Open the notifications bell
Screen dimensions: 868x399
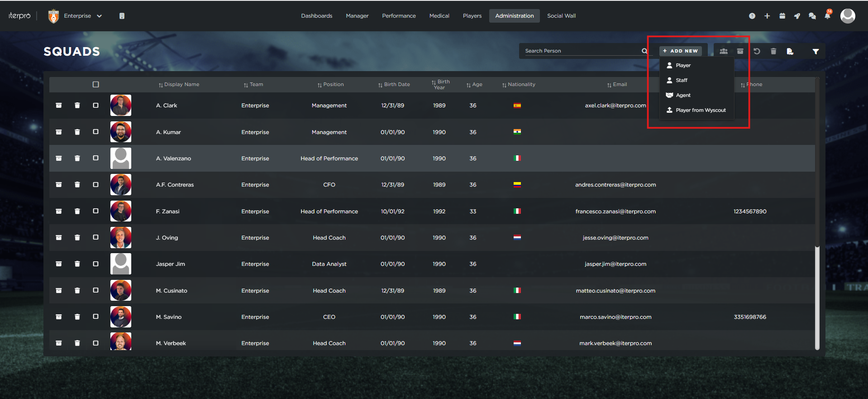click(827, 16)
